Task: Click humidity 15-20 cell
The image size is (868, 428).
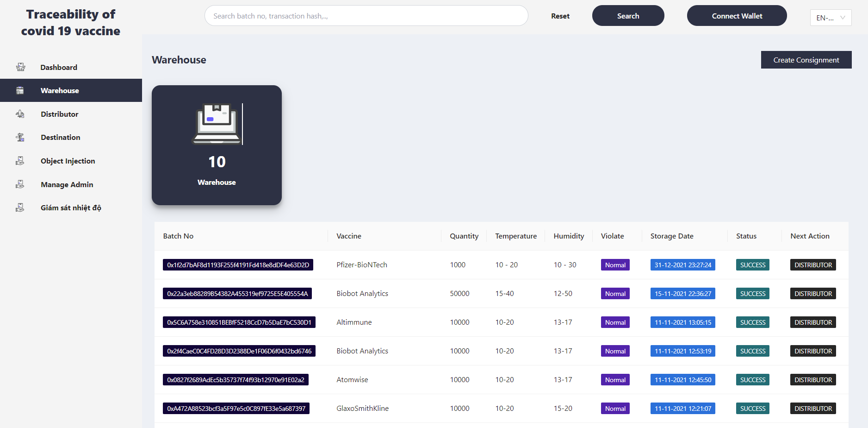Action: (x=563, y=409)
